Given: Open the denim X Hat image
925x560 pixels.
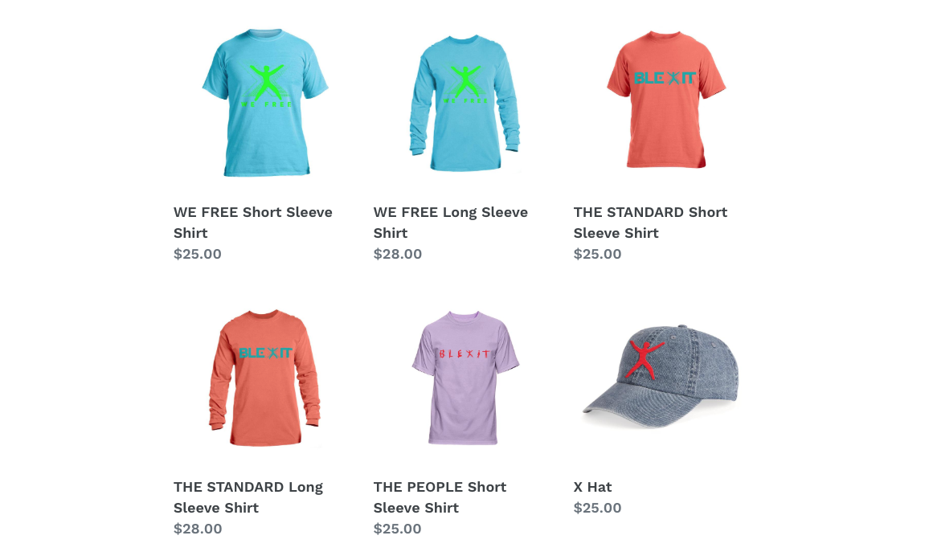Looking at the screenshot, I should coord(661,376).
